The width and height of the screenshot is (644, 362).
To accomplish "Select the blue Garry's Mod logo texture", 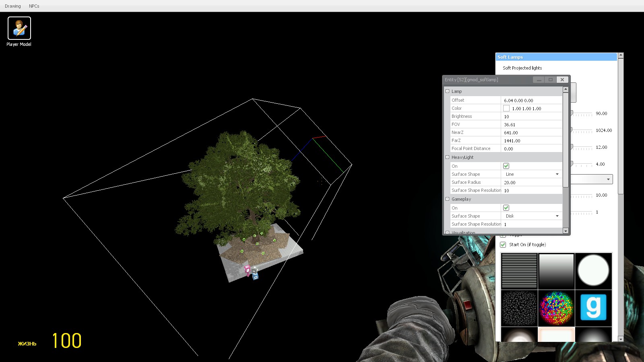I will click(x=593, y=308).
